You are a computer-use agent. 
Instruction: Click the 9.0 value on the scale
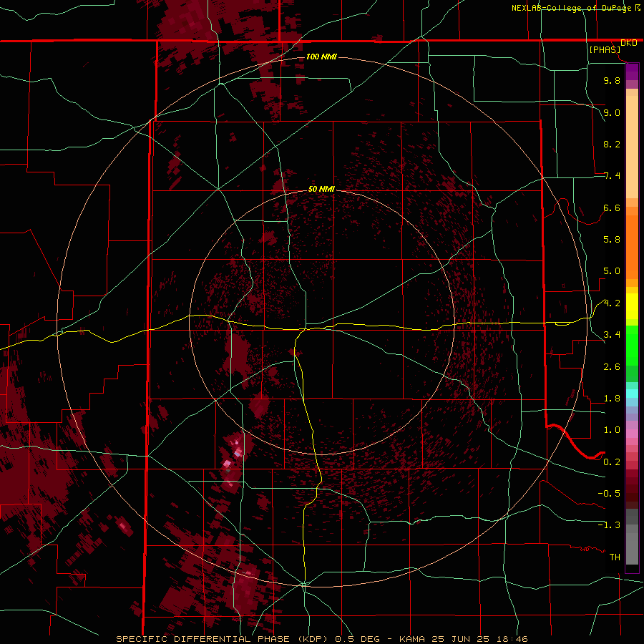coord(612,112)
